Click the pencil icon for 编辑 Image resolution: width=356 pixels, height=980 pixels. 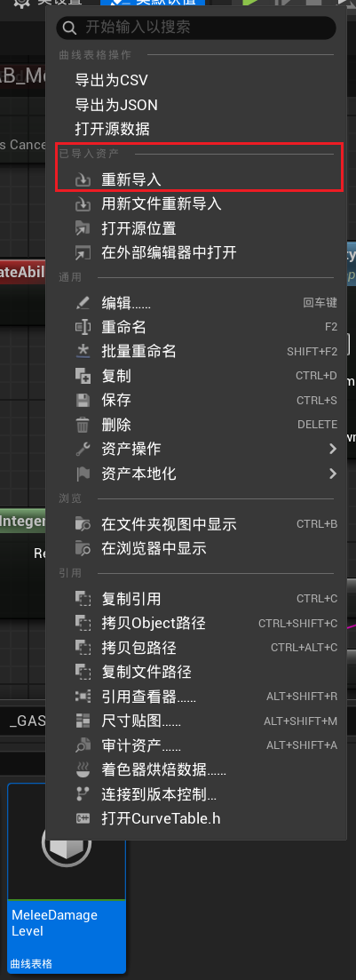click(83, 303)
